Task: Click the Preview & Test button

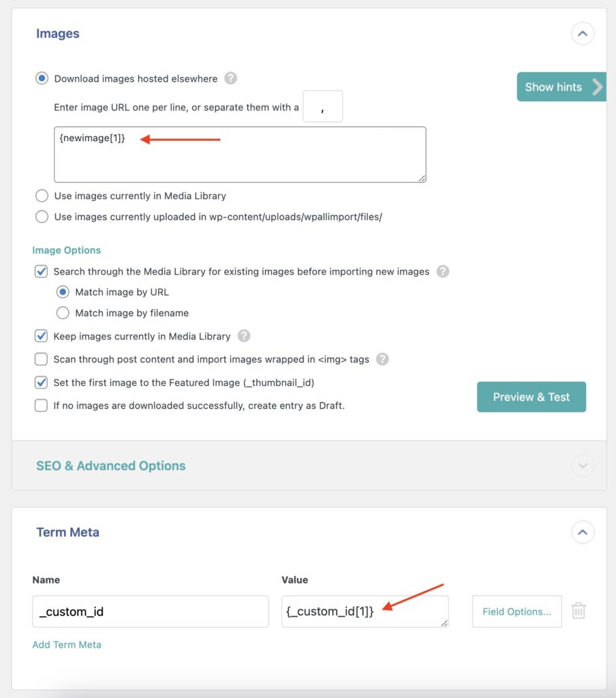Action: tap(532, 397)
